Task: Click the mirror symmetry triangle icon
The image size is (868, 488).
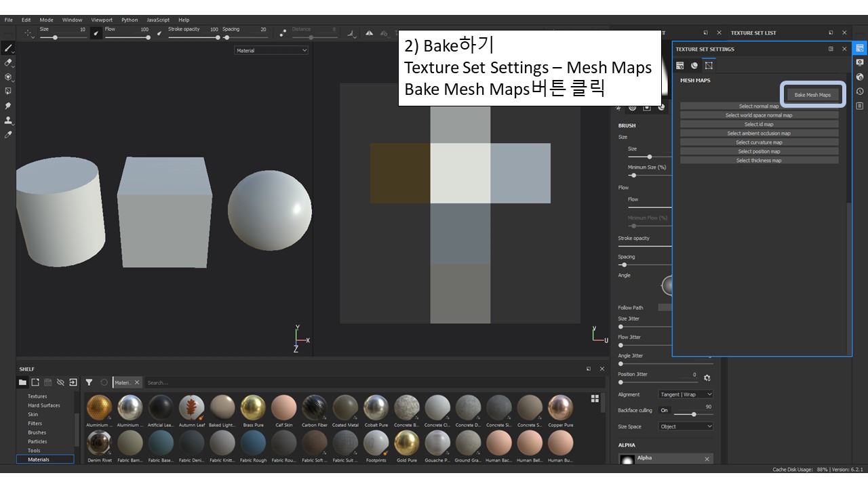Action: click(370, 33)
